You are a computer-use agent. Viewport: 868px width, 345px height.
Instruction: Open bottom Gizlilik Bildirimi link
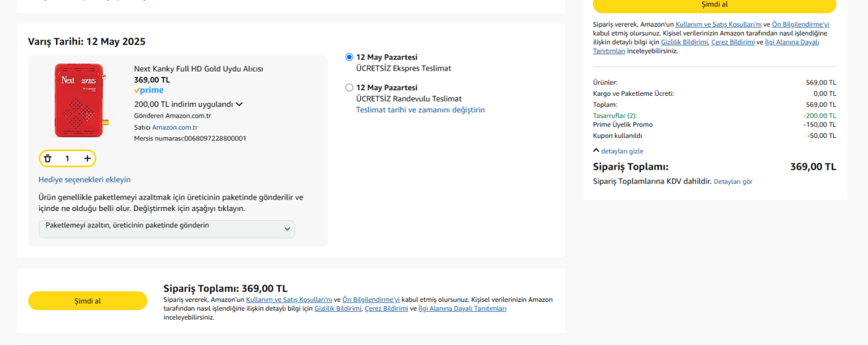point(338,309)
